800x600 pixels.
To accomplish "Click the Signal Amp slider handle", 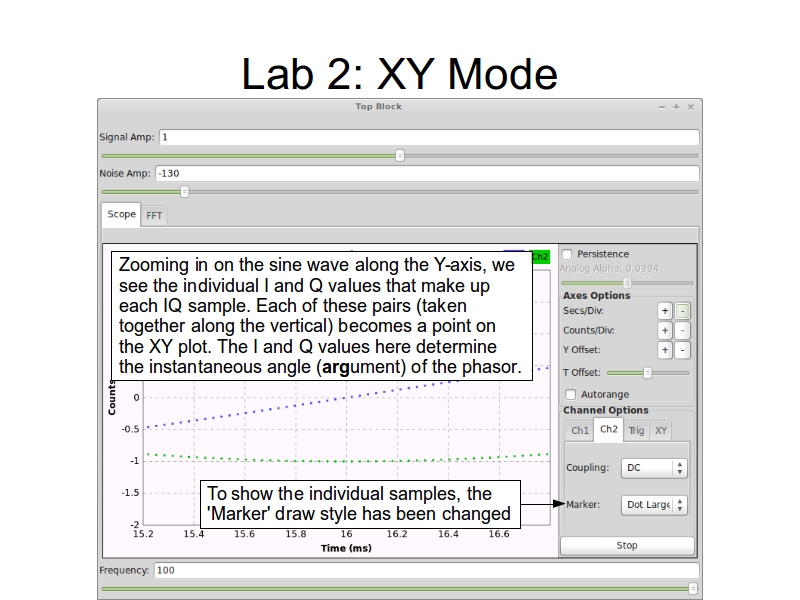I will (400, 155).
